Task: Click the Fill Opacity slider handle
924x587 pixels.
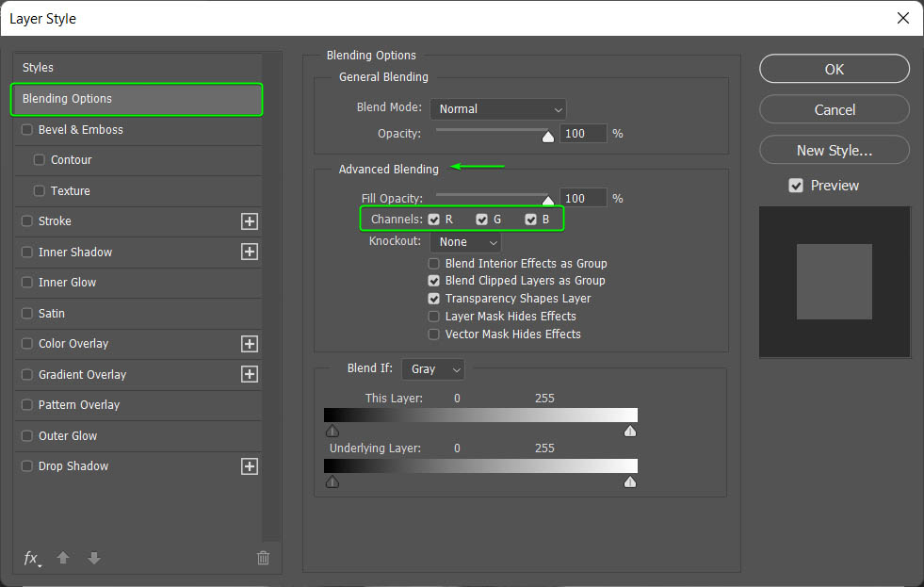Action: pyautogui.click(x=547, y=200)
